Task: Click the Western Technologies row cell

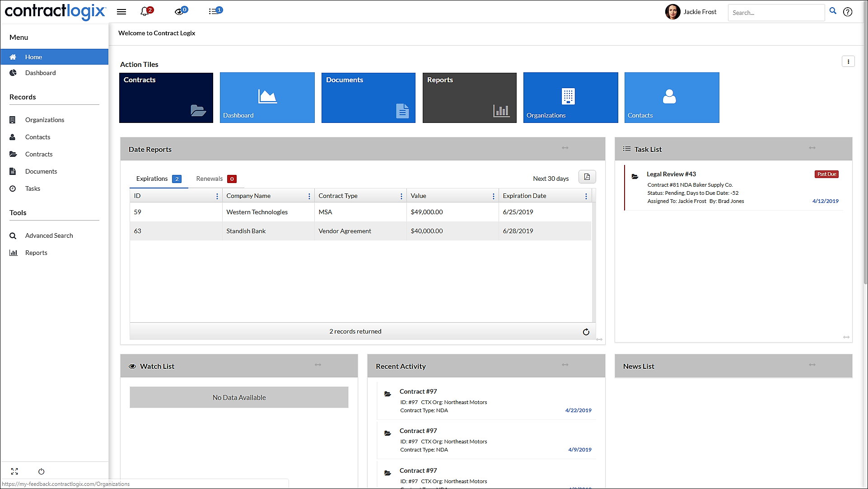Action: 268,212
